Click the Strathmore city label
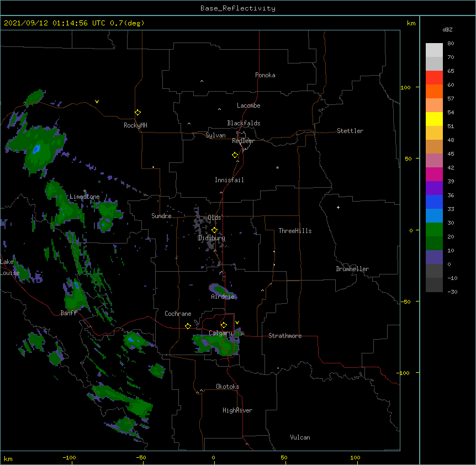The height and width of the screenshot is (465, 476). (x=285, y=336)
